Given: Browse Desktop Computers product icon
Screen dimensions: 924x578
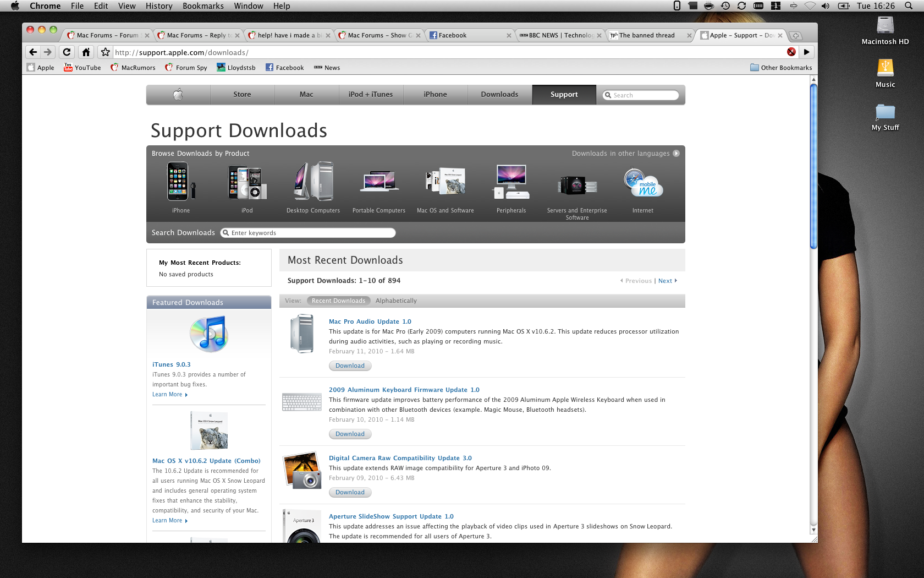Looking at the screenshot, I should pyautogui.click(x=313, y=182).
